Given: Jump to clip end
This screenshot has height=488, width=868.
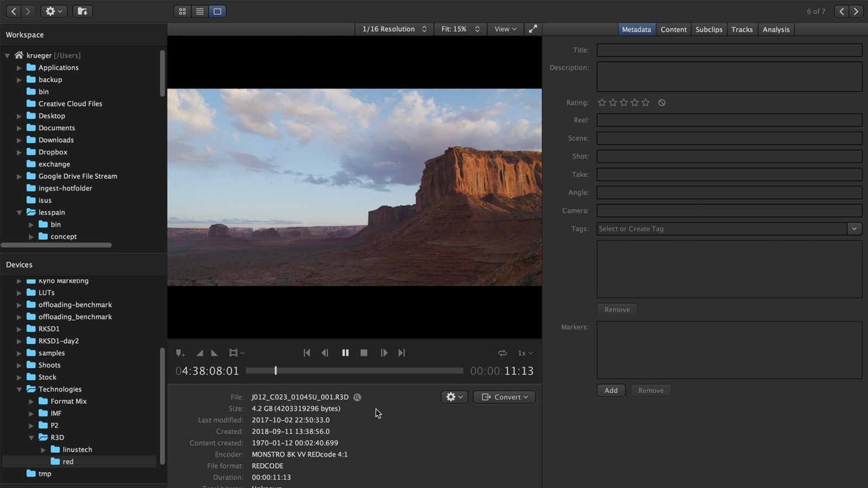Looking at the screenshot, I should click(401, 353).
